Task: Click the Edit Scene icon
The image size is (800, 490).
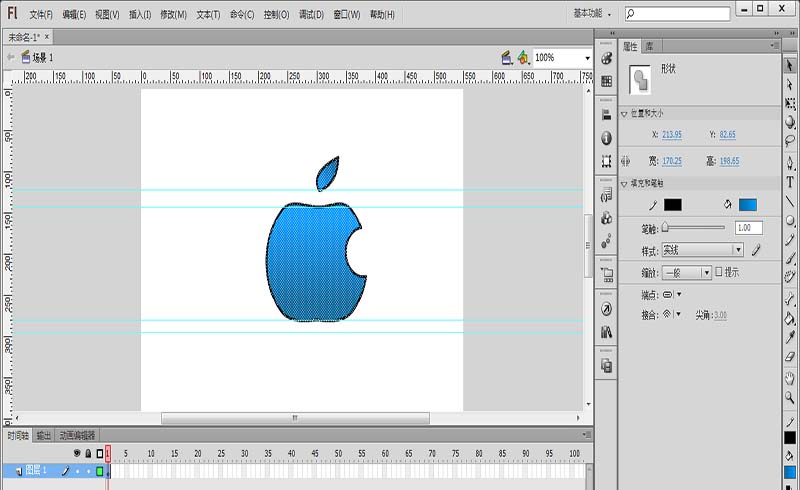Action: coord(506,58)
